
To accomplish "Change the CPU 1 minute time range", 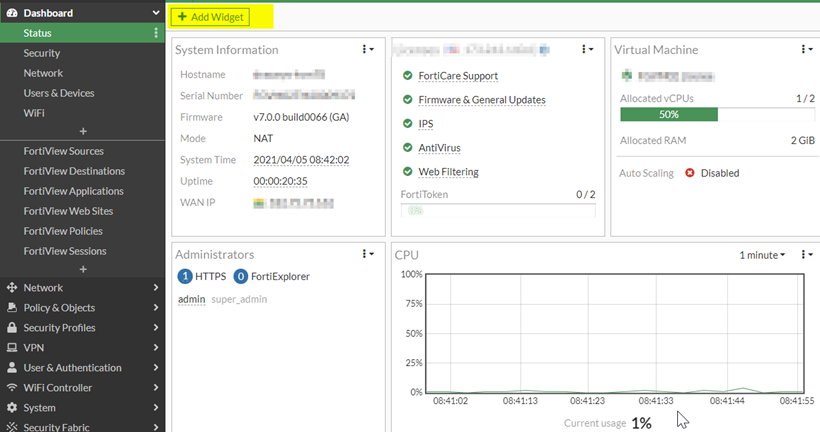I will [x=762, y=255].
